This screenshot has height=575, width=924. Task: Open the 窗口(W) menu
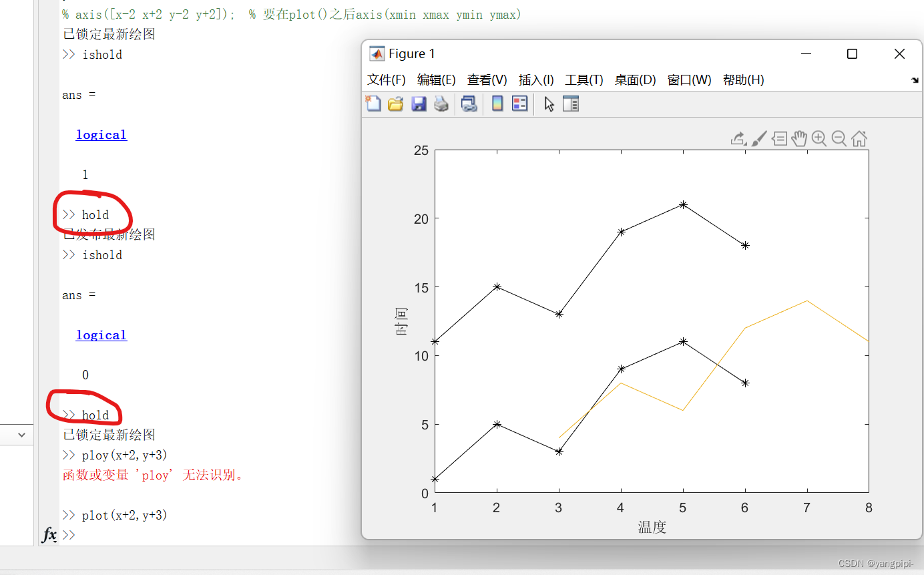click(x=690, y=80)
